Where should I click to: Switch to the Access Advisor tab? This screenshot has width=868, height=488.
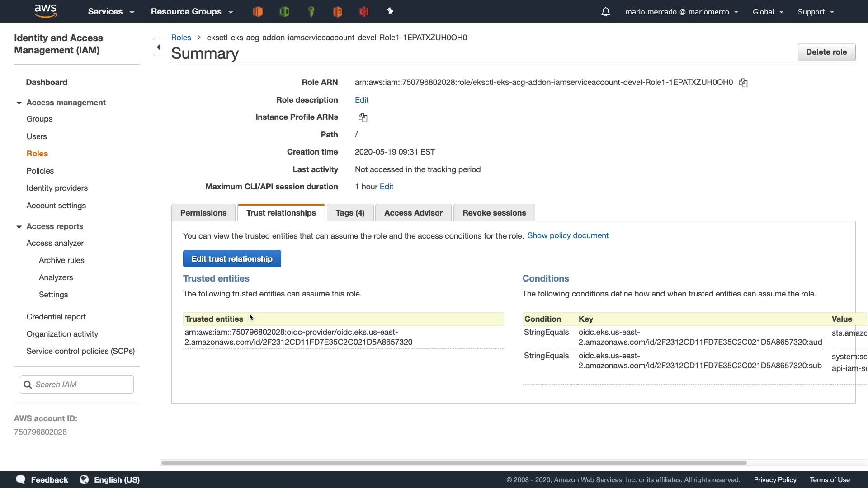click(413, 213)
